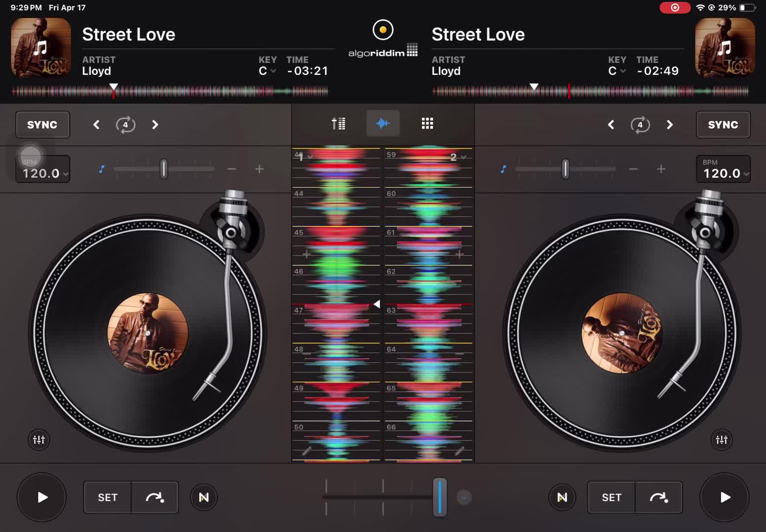Click SET cue button on left deck
The width and height of the screenshot is (766, 532).
point(107,498)
